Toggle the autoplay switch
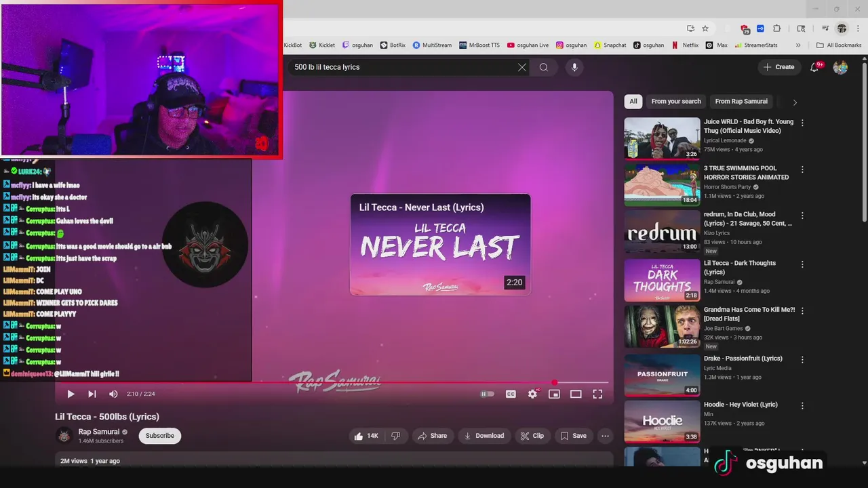 pos(488,394)
